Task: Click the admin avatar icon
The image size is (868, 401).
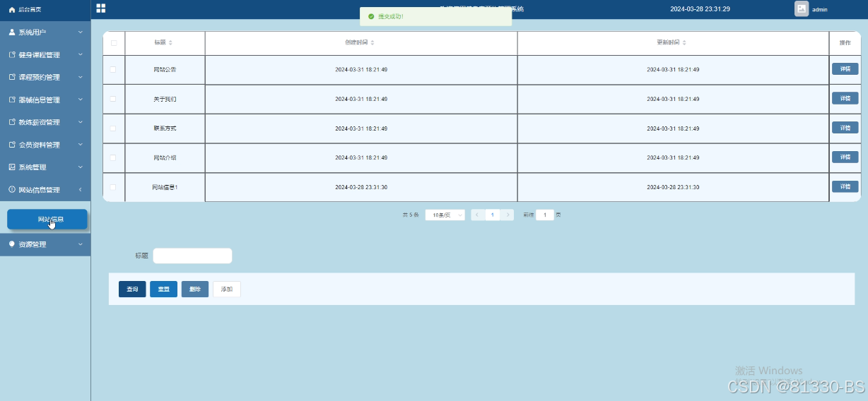Action: [x=802, y=9]
